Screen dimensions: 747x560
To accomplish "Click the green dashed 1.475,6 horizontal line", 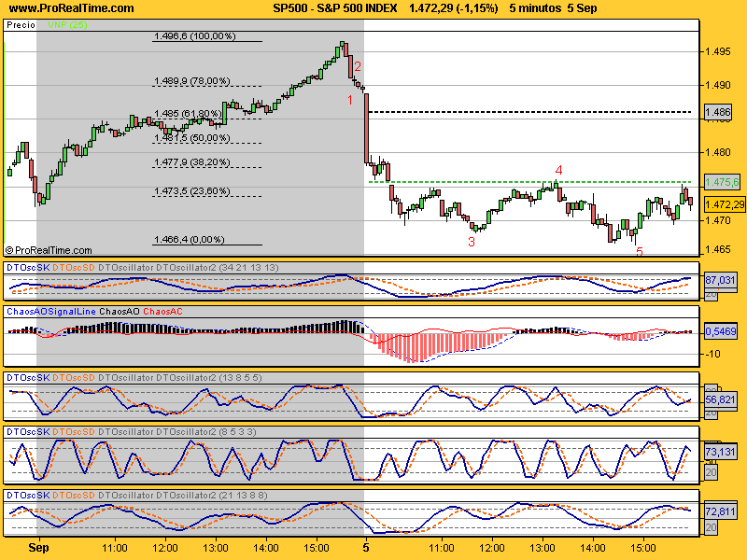I will pos(530,182).
